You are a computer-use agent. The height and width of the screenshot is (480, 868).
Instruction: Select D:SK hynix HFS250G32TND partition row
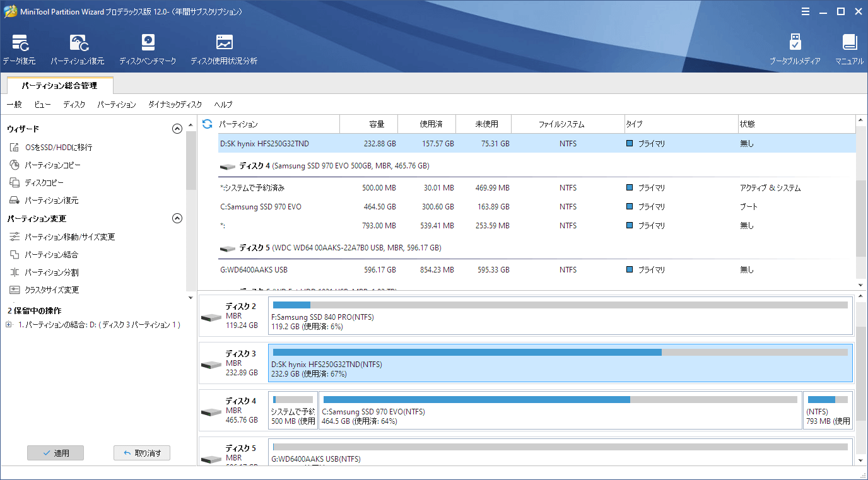pos(537,143)
